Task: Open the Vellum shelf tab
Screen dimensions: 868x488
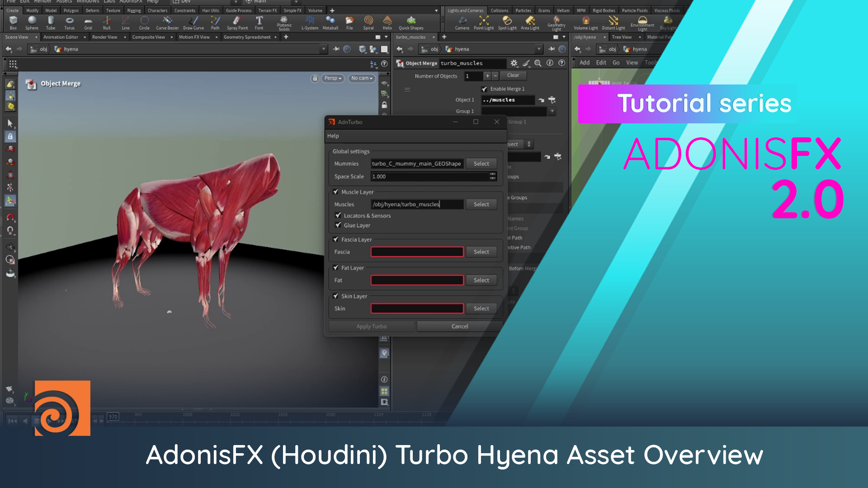Action: pyautogui.click(x=563, y=10)
